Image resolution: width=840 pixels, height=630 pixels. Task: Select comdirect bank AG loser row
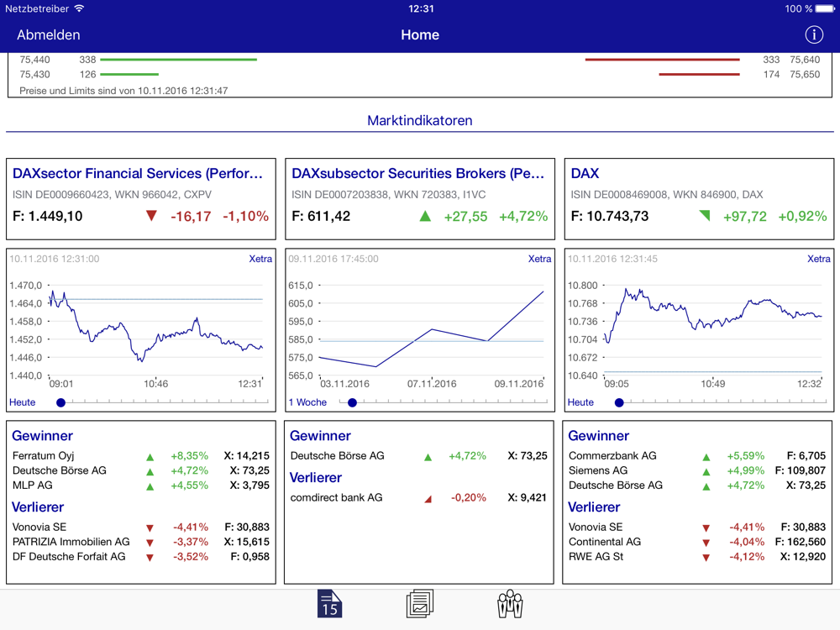[418, 497]
